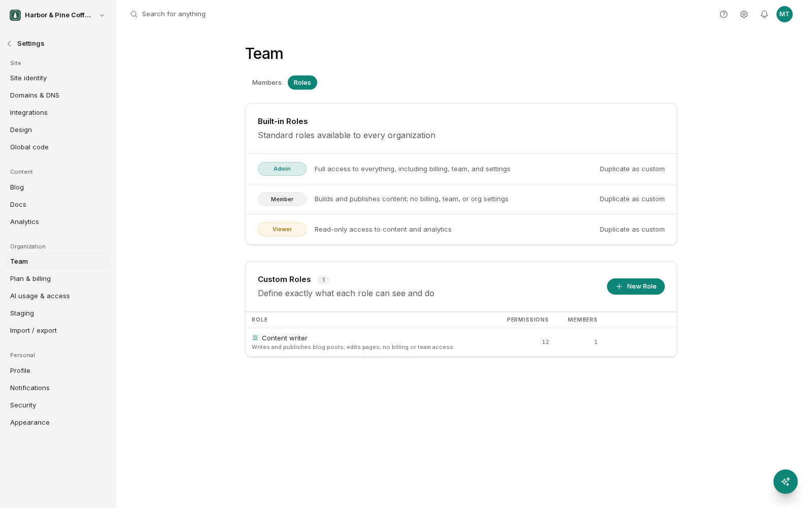
Task: Open the MT user avatar menu
Action: 785,14
